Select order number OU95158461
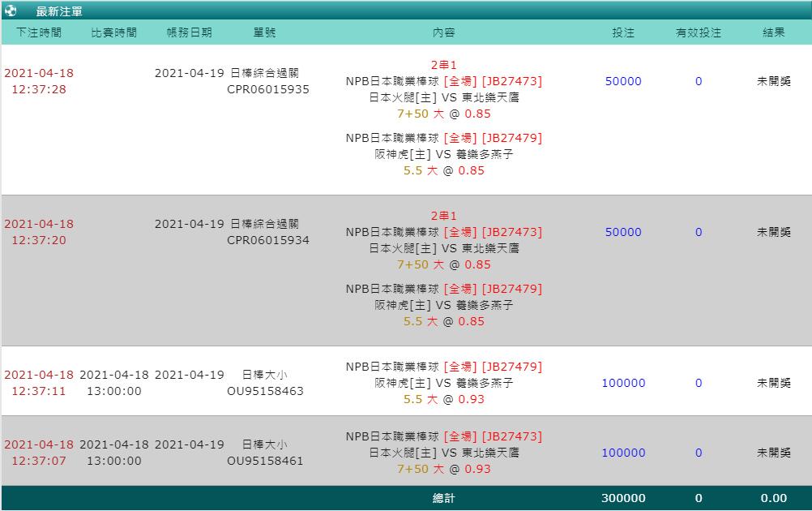 point(265,461)
